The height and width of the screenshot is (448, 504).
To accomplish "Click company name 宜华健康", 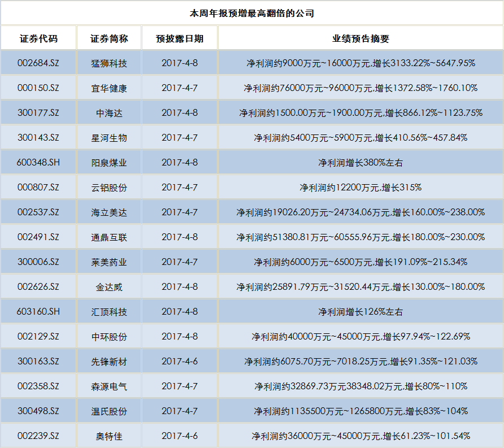I will (109, 88).
